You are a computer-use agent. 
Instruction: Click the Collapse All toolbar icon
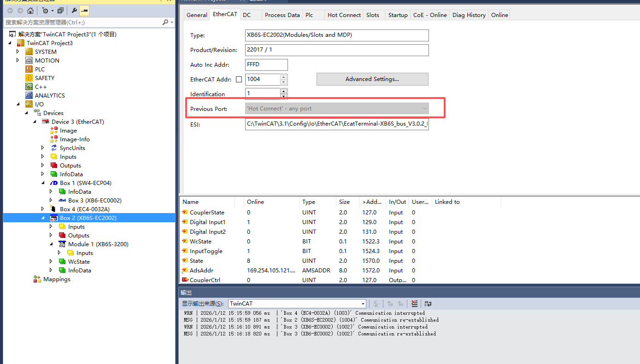point(60,11)
